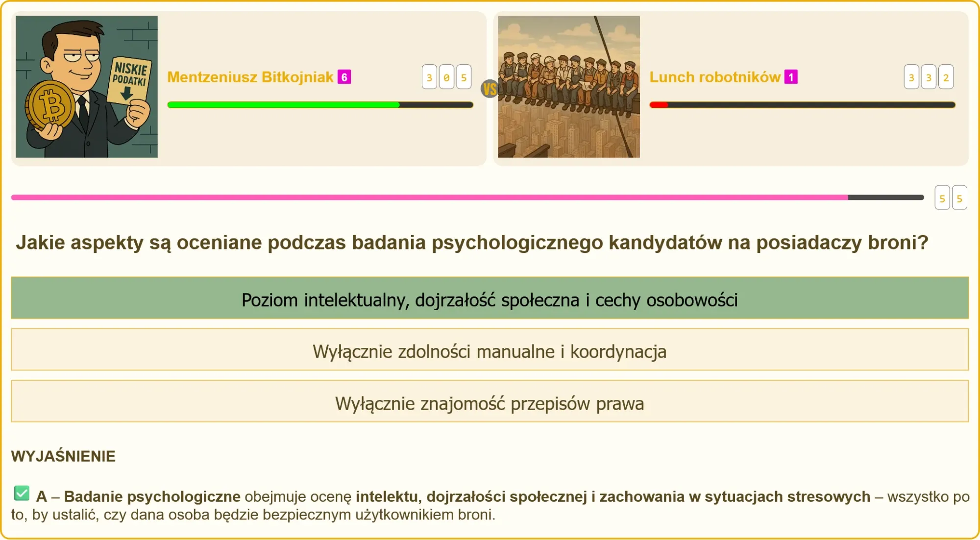
Task: Click the WYJAŚNIENIE heading
Action: click(63, 456)
